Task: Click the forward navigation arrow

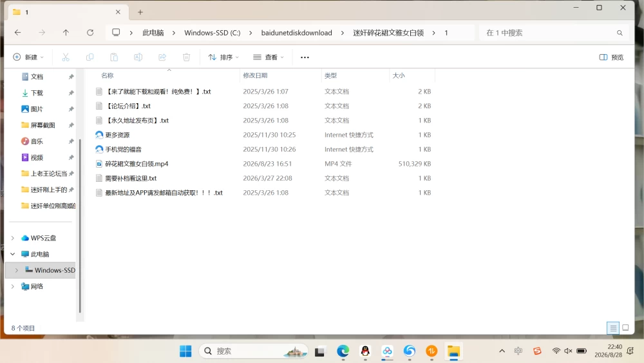Action: (41, 32)
